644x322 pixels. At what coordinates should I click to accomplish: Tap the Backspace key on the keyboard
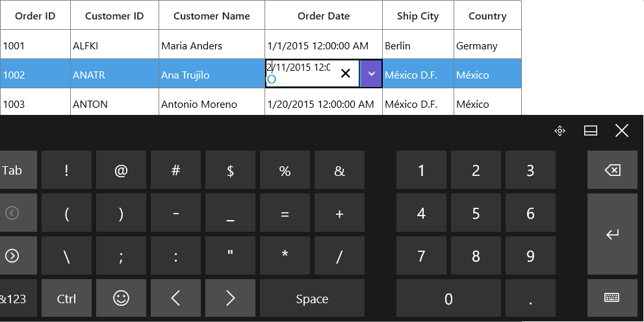pos(612,170)
